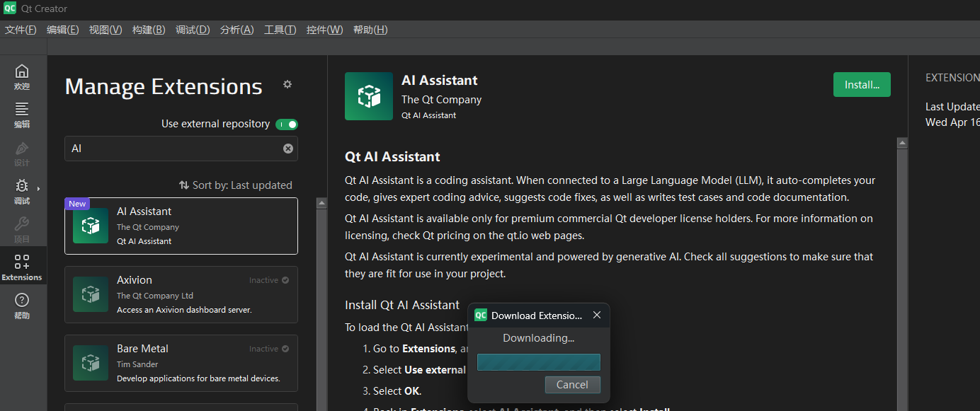Image resolution: width=980 pixels, height=411 pixels.
Task: Click the large AI Assistant header icon
Action: coord(369,96)
